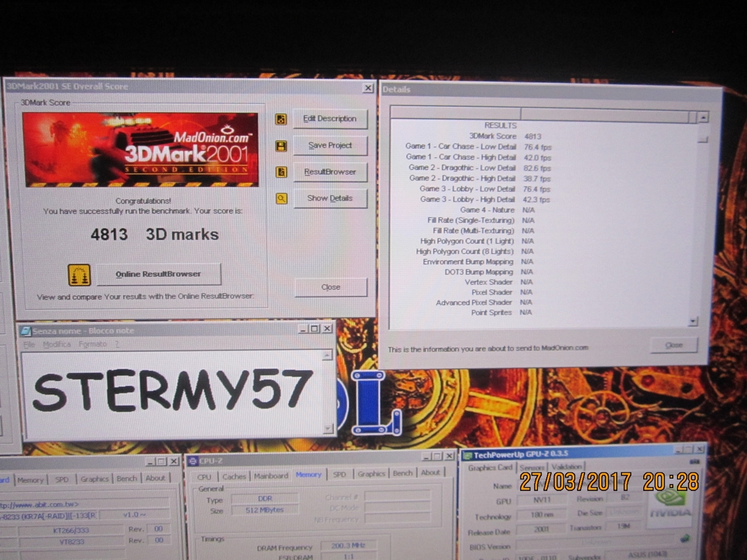
Task: Click the floppy disk icon beside Save Project
Action: pyautogui.click(x=281, y=146)
